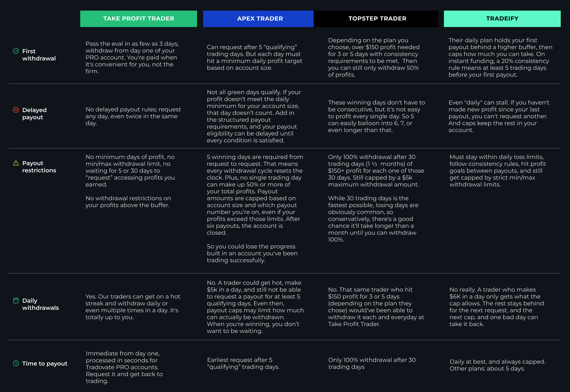Click Take Profit Trader's first withdrawal description
Viewport: 570px width, 392px height.
132,57
